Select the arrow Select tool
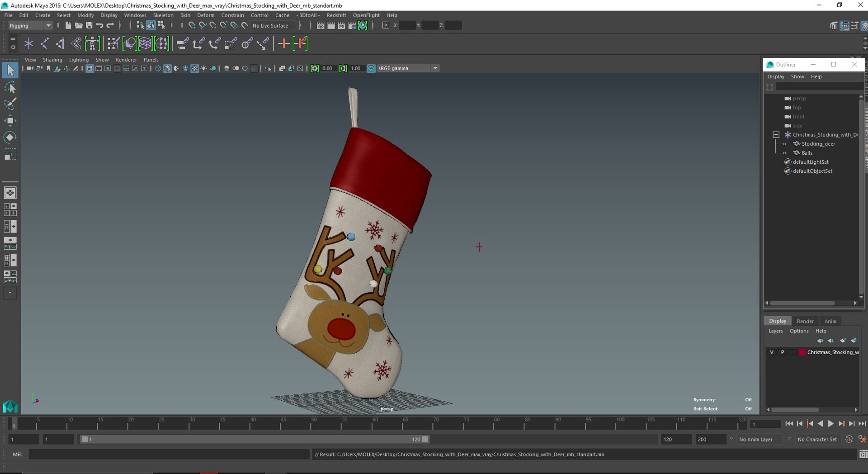This screenshot has width=868, height=474. pos(10,70)
